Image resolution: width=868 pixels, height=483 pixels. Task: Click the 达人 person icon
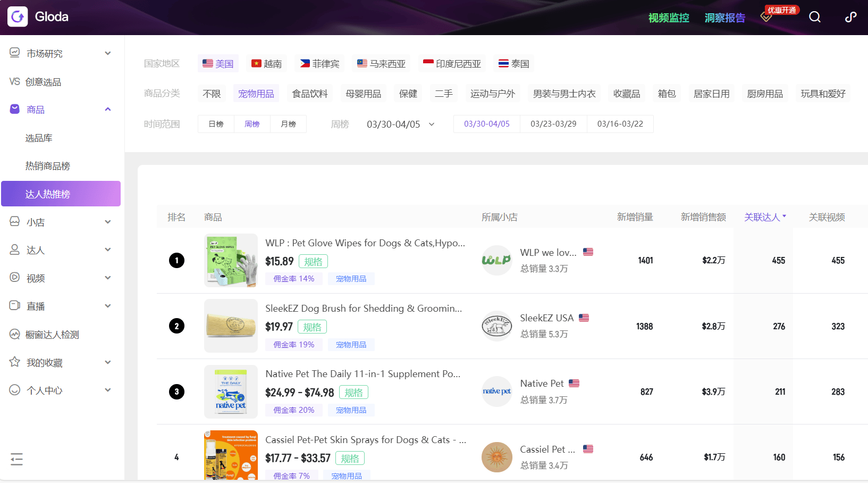[x=15, y=249]
